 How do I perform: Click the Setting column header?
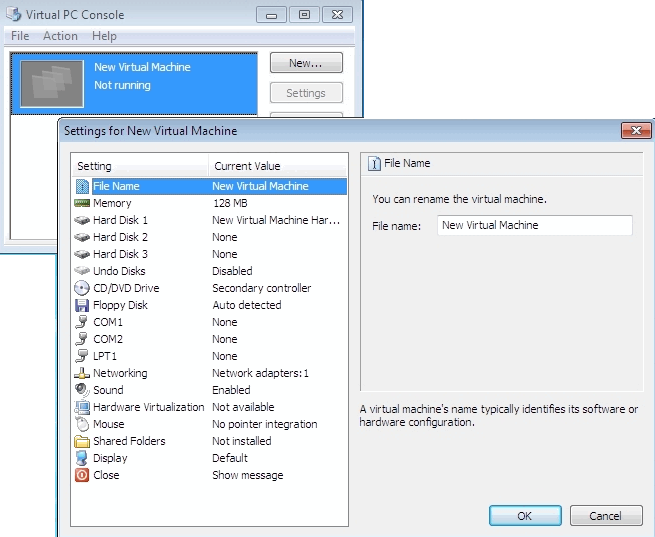139,166
